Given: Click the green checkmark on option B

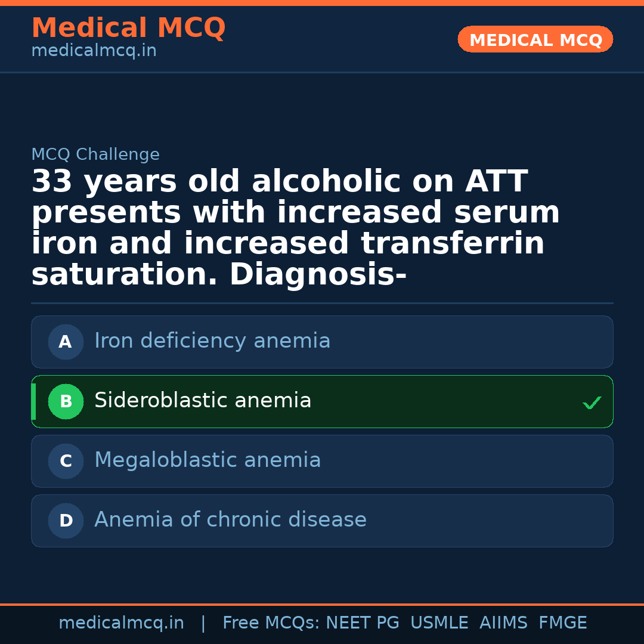Looking at the screenshot, I should [592, 403].
